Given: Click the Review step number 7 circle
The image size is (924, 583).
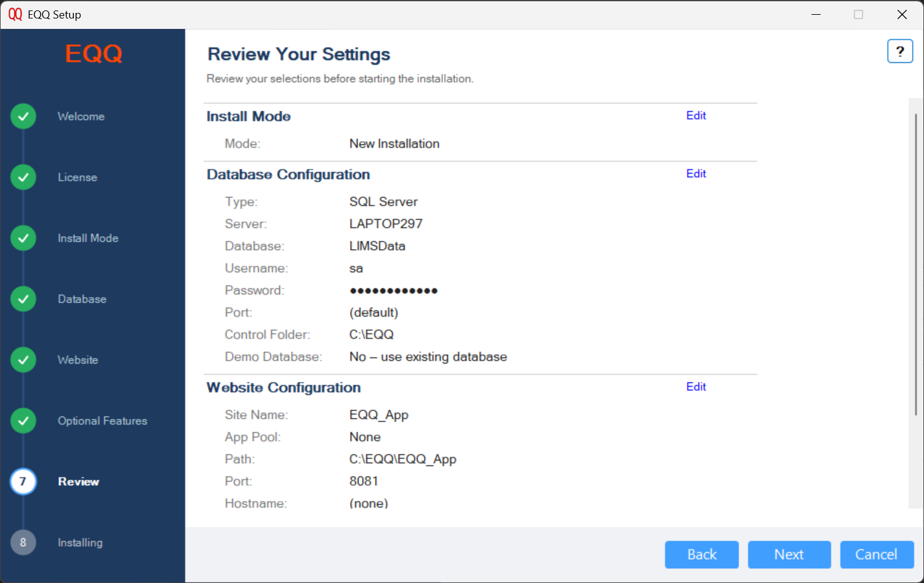Looking at the screenshot, I should pyautogui.click(x=23, y=482).
